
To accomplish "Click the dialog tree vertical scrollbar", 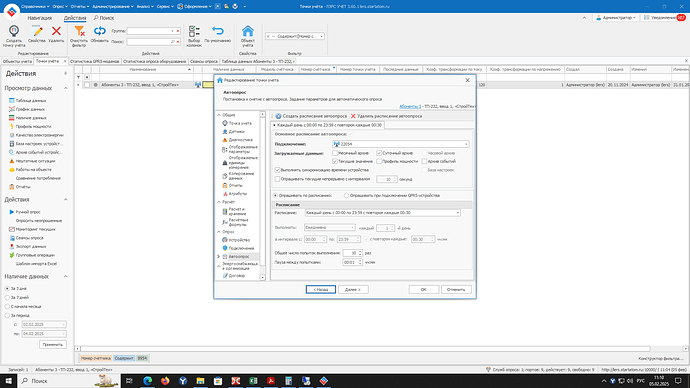I will pos(263,196).
